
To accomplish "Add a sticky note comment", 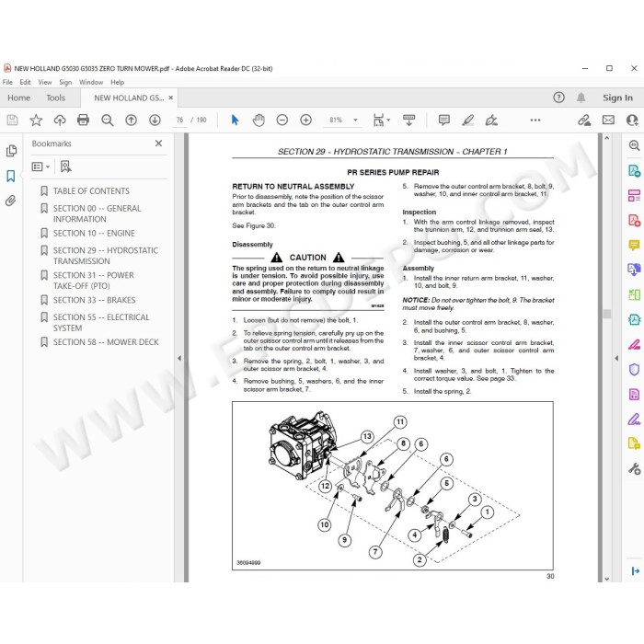I will coord(444,120).
